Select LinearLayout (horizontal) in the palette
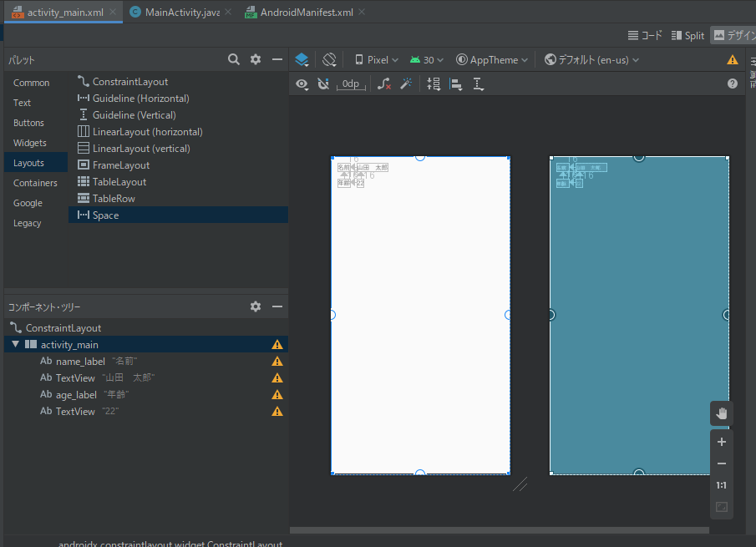Screen dimensions: 756x547 tap(179, 132)
